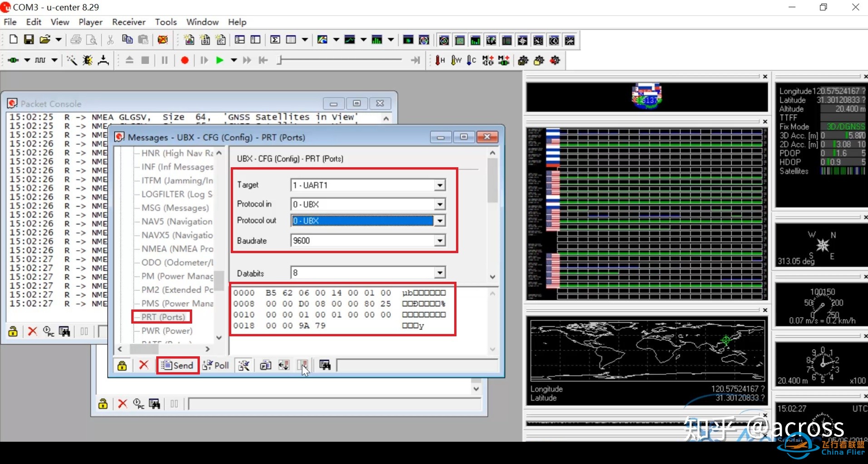Open the Protocol out dropdown
The height and width of the screenshot is (464, 868).
click(x=439, y=221)
